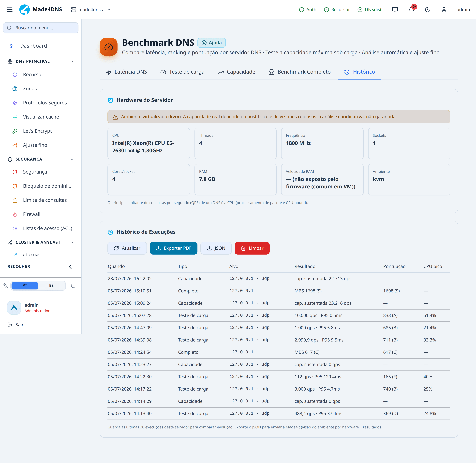This screenshot has height=463, width=476.
Task: Select PT language option
Action: (x=25, y=286)
